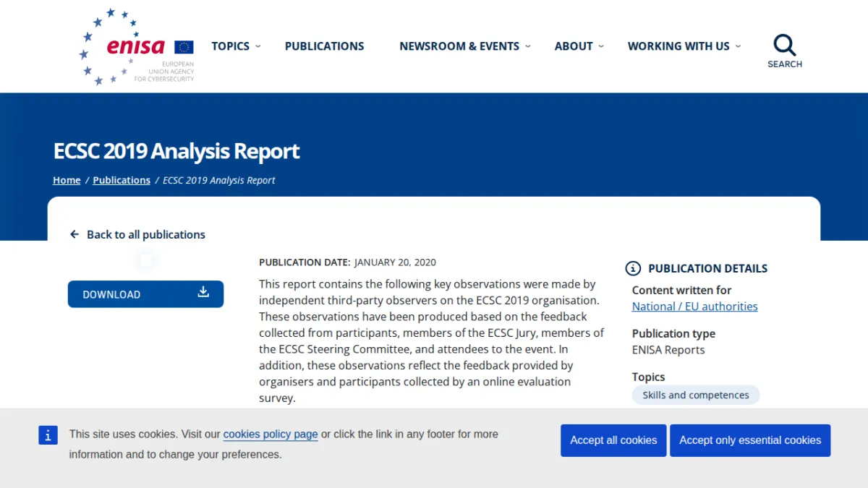The image size is (868, 488).
Task: Open WORKING WITH US menu
Action: tap(678, 46)
